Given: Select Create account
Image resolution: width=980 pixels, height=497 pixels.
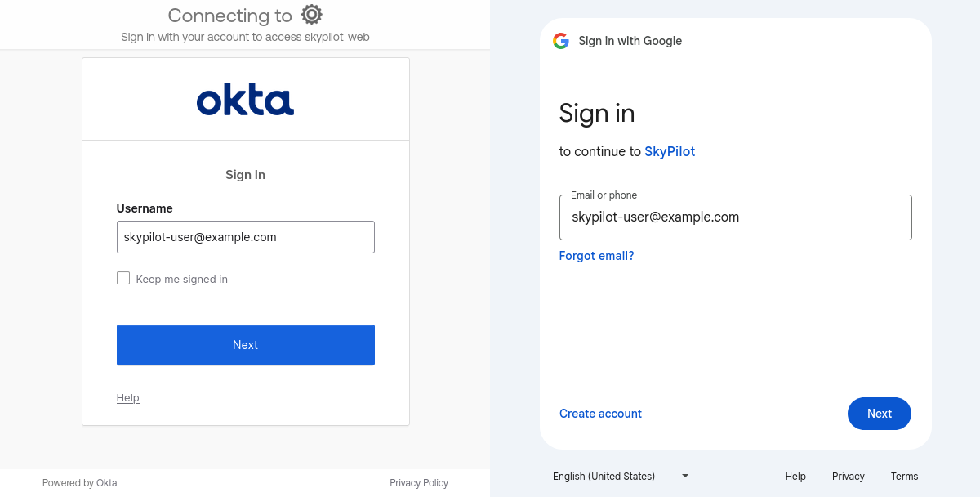Looking at the screenshot, I should coord(600,414).
